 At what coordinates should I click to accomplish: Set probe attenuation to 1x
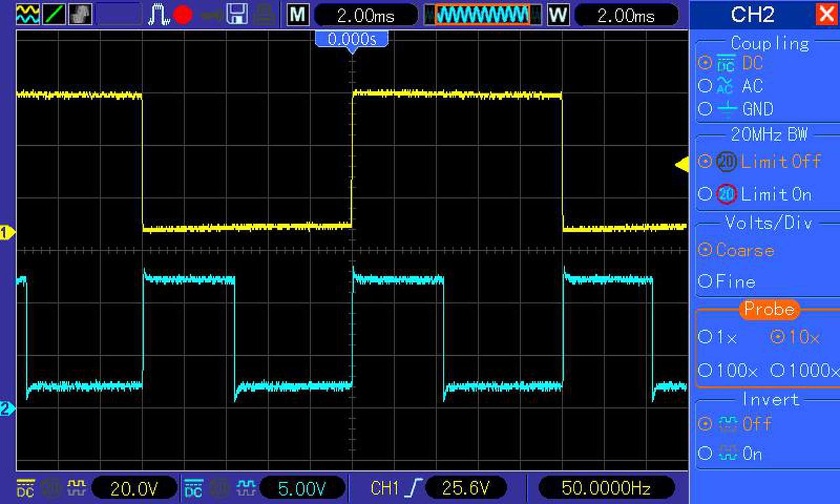pyautogui.click(x=718, y=337)
